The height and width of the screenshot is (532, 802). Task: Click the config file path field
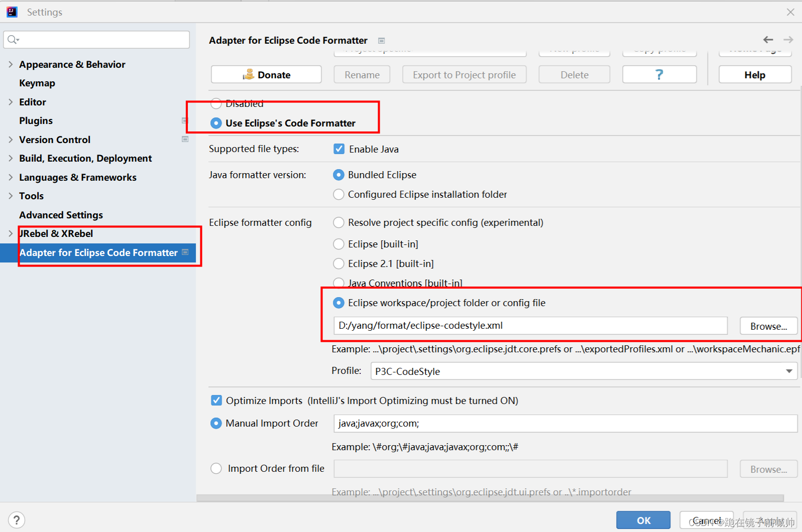pyautogui.click(x=530, y=326)
